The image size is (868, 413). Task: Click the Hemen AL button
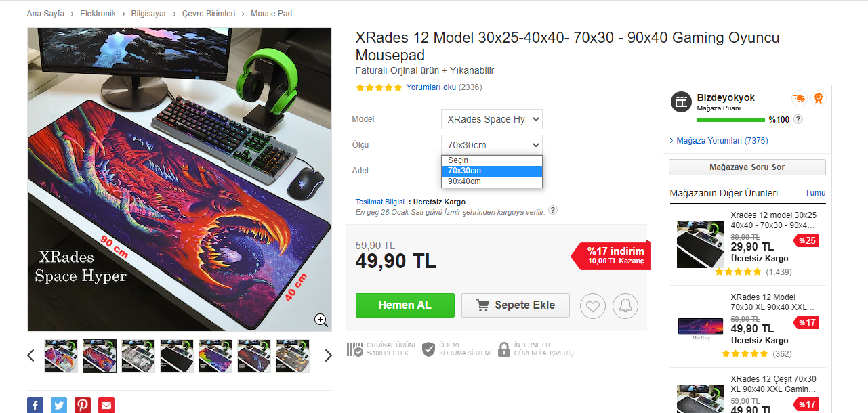405,305
